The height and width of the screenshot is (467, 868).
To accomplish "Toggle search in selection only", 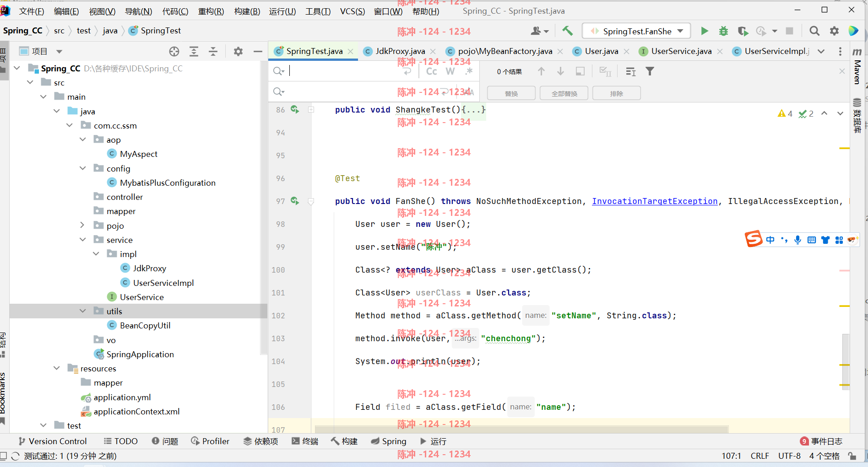I will pyautogui.click(x=580, y=71).
